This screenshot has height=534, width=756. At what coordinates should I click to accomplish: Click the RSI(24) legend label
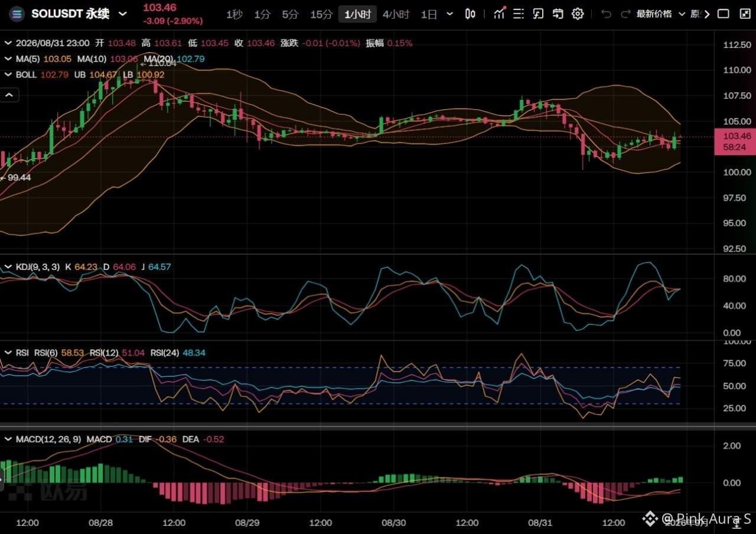pyautogui.click(x=165, y=353)
